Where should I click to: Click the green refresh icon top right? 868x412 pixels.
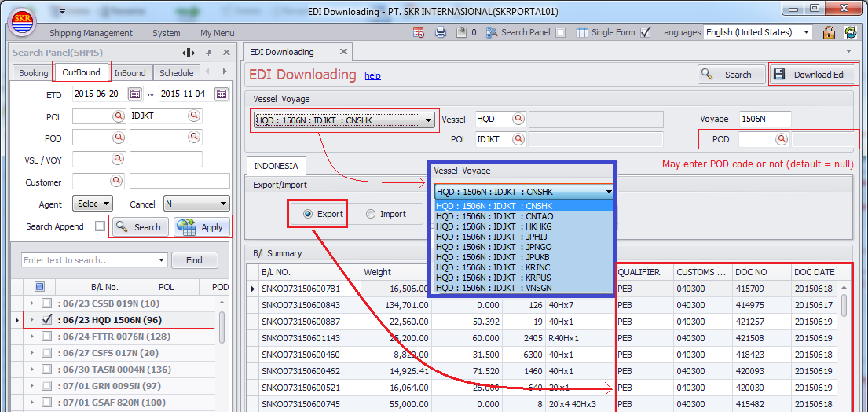[x=851, y=32]
